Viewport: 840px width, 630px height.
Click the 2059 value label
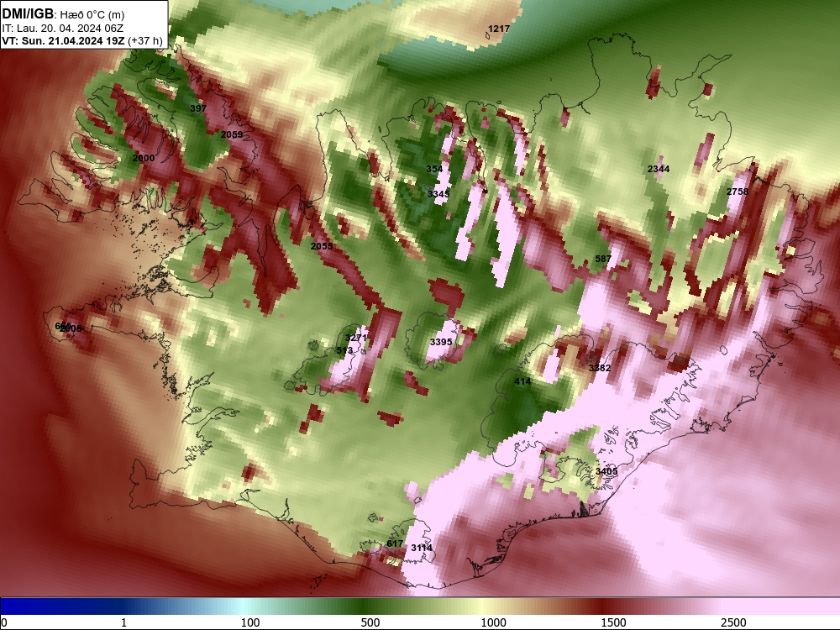pyautogui.click(x=232, y=134)
